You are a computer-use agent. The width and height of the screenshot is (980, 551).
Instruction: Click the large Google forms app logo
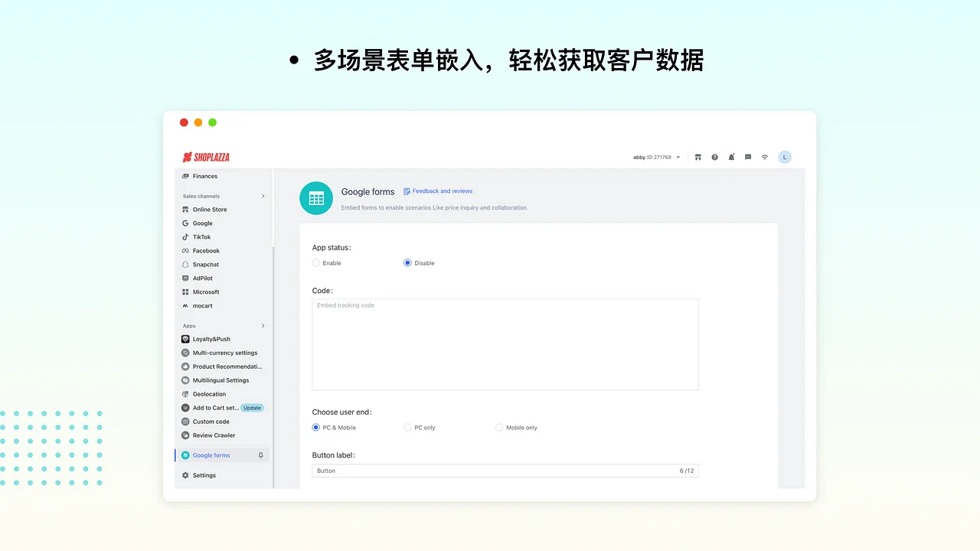(316, 198)
